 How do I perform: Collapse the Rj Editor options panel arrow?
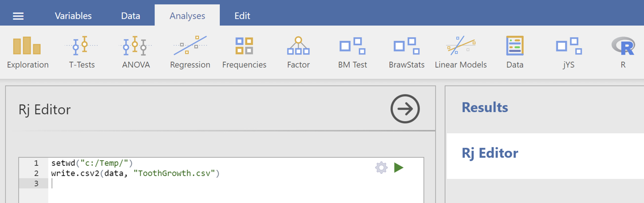click(405, 109)
